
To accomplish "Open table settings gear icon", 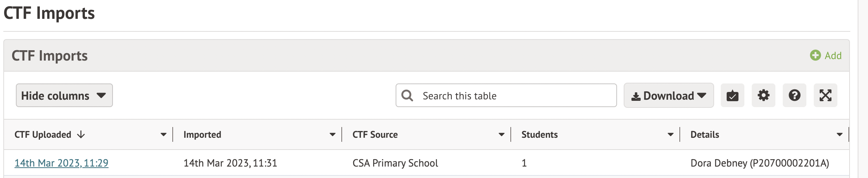I will [763, 96].
